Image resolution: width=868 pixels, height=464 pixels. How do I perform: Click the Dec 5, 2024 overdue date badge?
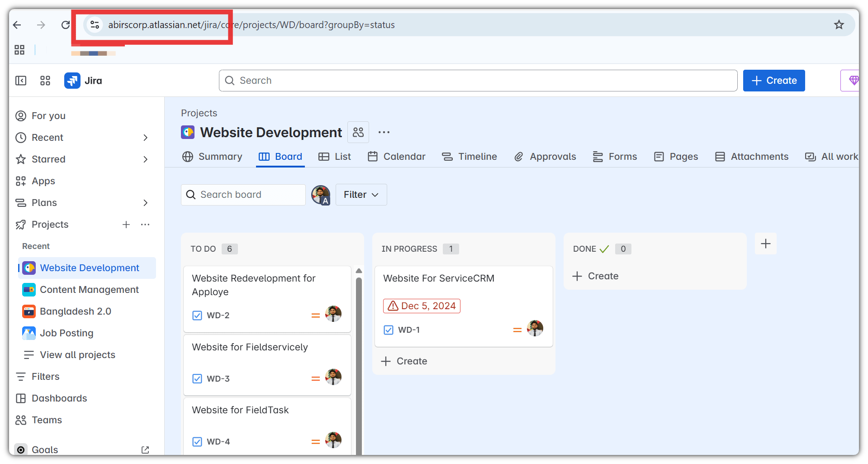[422, 306]
